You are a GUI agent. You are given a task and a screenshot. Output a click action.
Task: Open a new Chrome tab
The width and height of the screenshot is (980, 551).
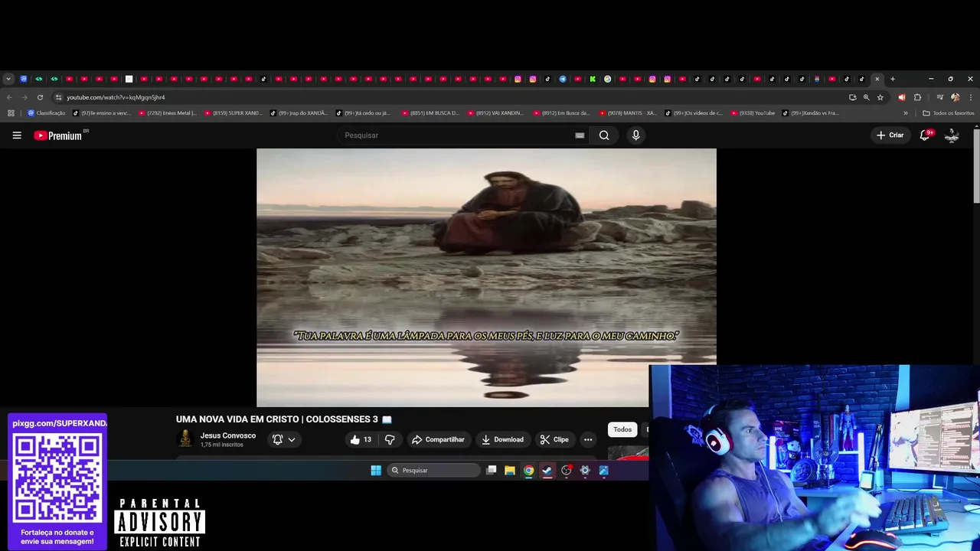pyautogui.click(x=893, y=79)
